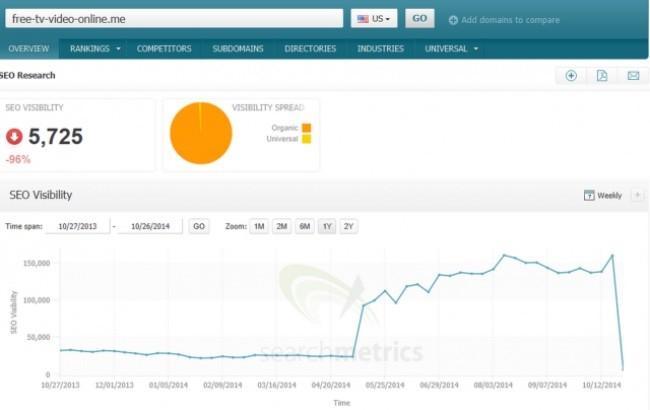Click GO button beside time span dates
This screenshot has width=650, height=410.
click(199, 226)
